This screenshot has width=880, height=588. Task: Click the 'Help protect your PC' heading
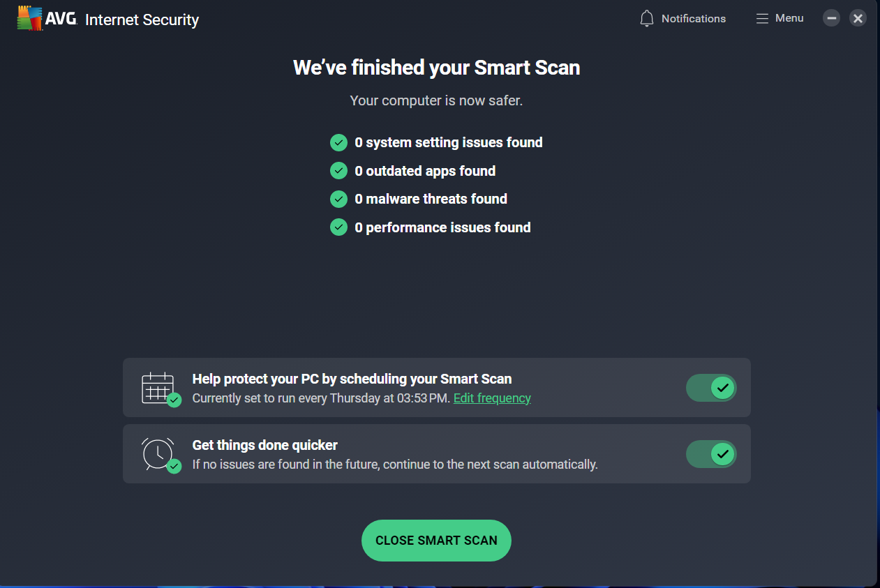pos(352,379)
